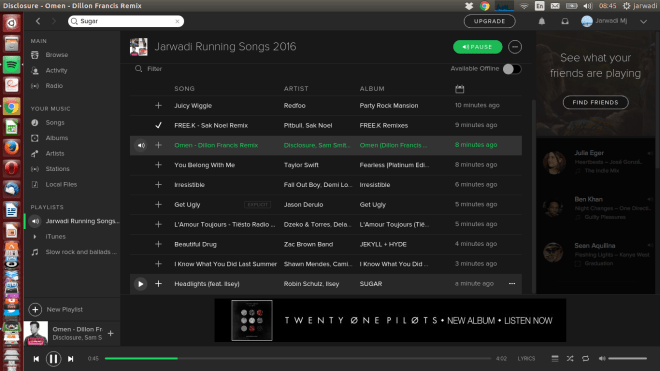Pause the playlist with green PAUSE button
The height and width of the screenshot is (371, 660).
click(x=477, y=47)
